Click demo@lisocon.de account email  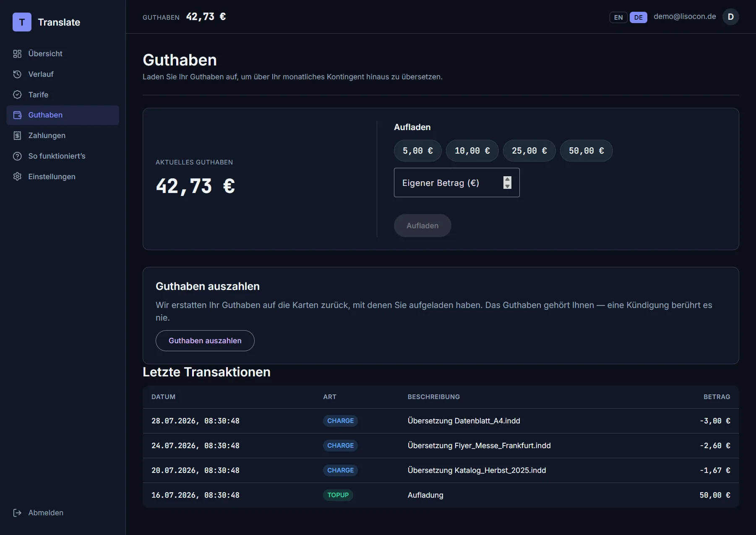click(685, 16)
